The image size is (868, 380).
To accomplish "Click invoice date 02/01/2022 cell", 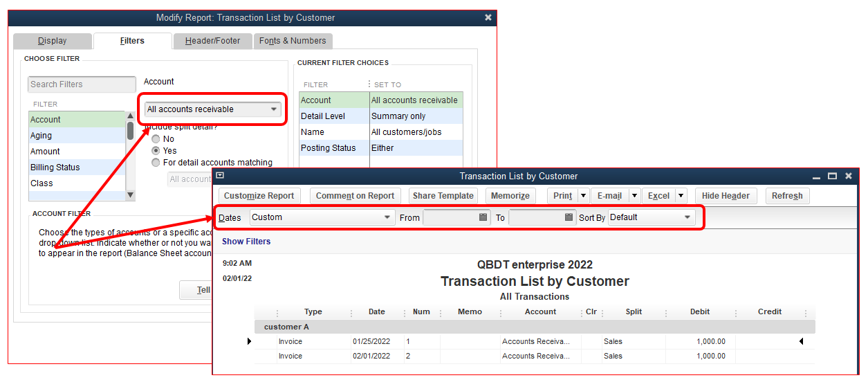I will pyautogui.click(x=371, y=356).
